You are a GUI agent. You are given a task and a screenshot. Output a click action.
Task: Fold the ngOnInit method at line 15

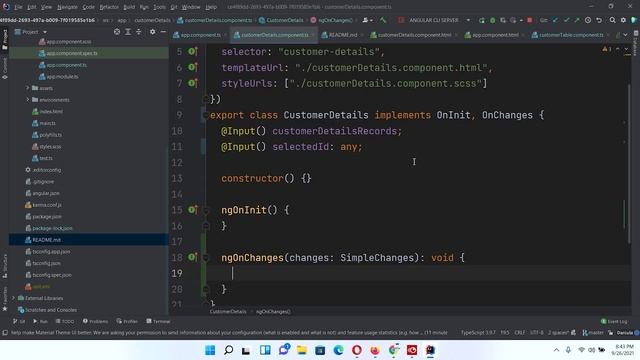point(206,210)
